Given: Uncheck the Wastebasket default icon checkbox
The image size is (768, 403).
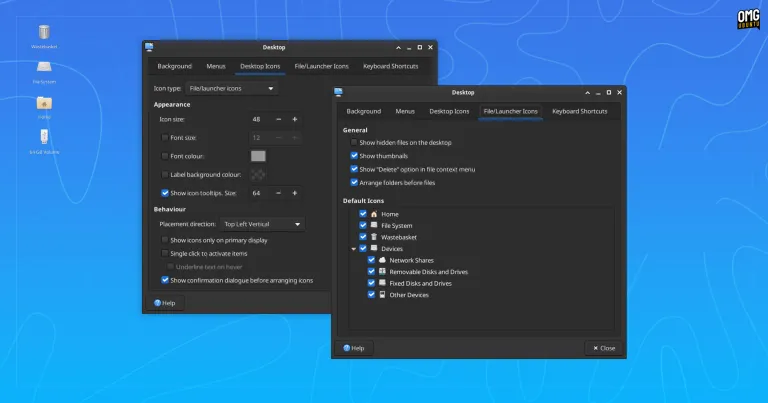Looking at the screenshot, I should tap(362, 237).
